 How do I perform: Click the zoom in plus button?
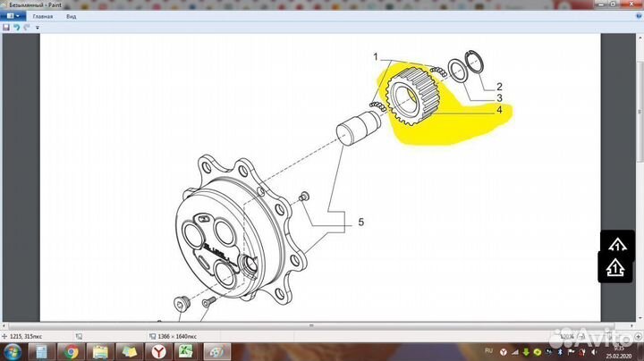click(x=638, y=334)
